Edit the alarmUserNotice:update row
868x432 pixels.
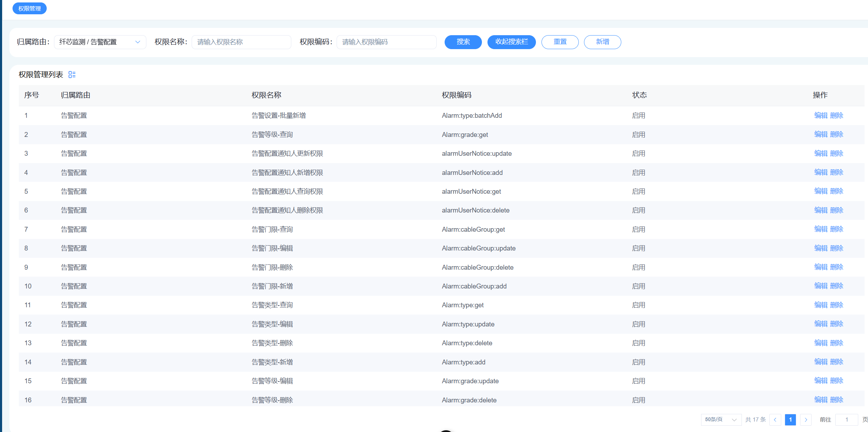821,153
